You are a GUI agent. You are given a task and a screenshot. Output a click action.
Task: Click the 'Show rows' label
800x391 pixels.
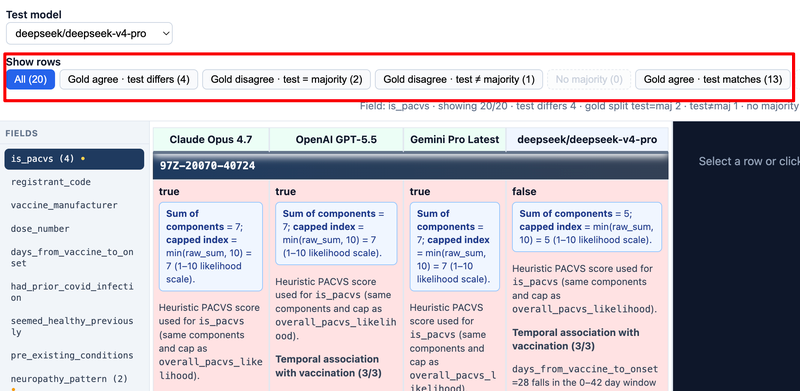pos(33,62)
